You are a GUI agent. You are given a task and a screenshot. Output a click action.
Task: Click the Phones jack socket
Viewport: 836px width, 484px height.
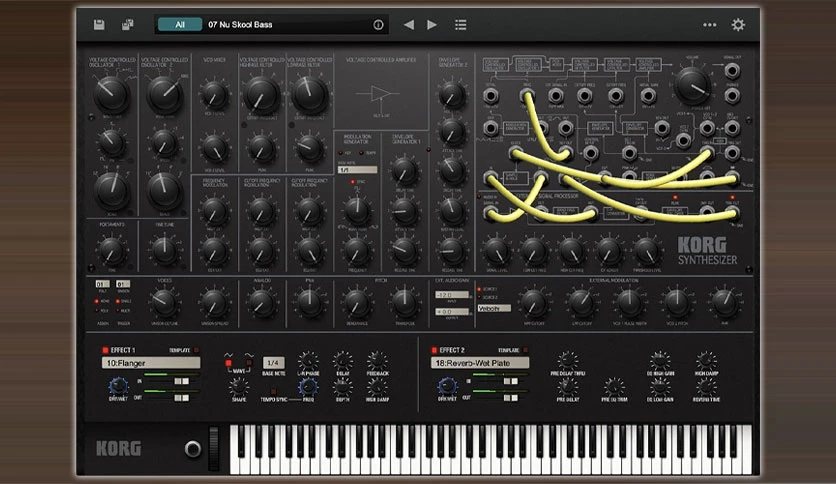tap(732, 96)
